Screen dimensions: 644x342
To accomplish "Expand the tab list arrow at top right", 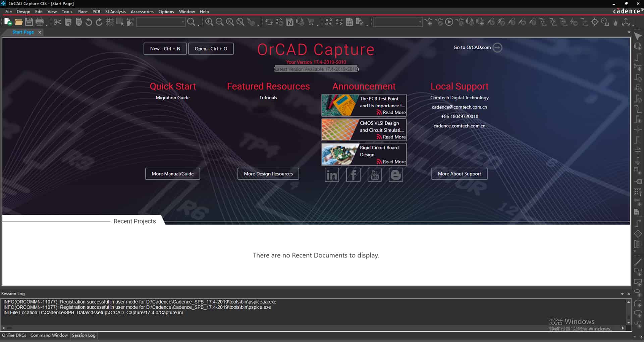I will pyautogui.click(x=629, y=32).
